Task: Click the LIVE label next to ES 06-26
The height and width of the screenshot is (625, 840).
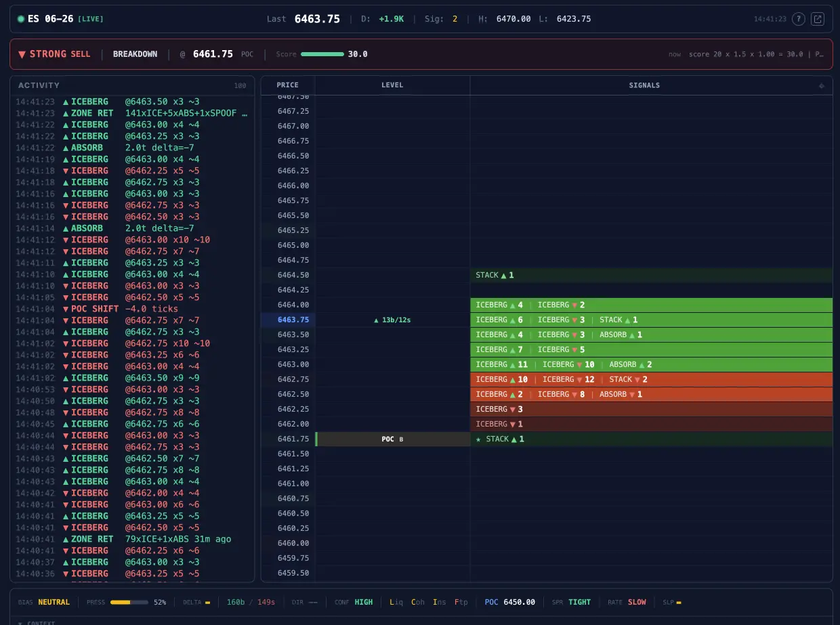Action: click(91, 19)
